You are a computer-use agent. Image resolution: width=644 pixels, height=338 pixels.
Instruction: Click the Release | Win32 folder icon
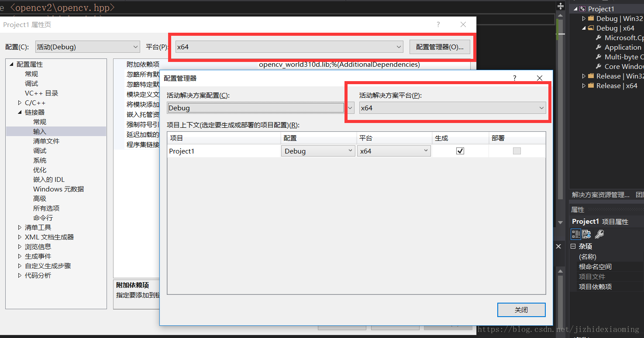[591, 76]
